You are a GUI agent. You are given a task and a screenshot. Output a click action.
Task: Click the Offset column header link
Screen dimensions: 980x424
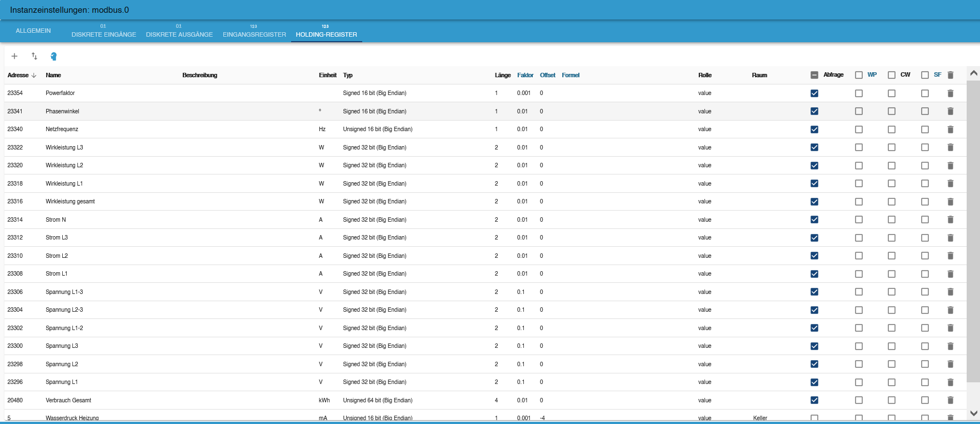[x=547, y=75]
